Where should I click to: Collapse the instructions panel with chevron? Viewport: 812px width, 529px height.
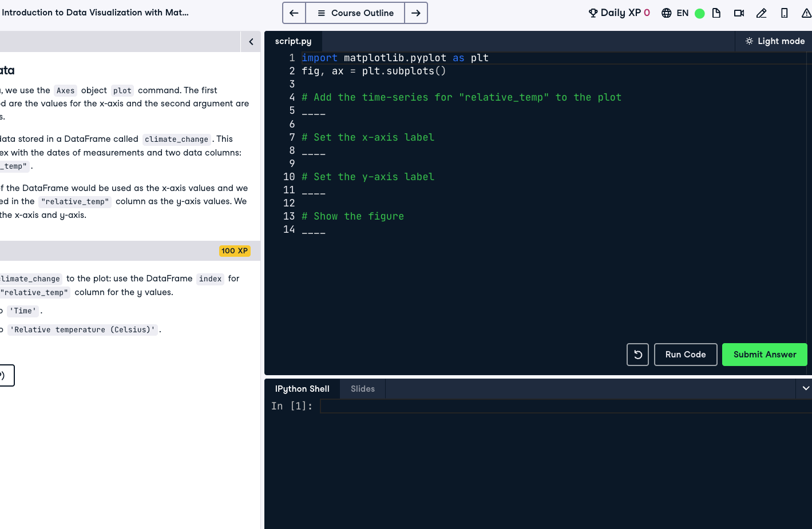click(251, 42)
